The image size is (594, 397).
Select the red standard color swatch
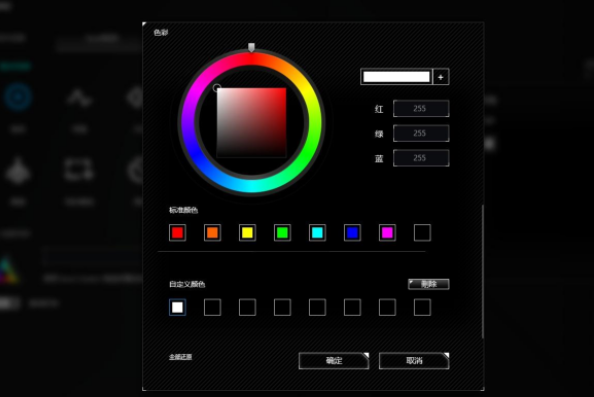click(177, 233)
